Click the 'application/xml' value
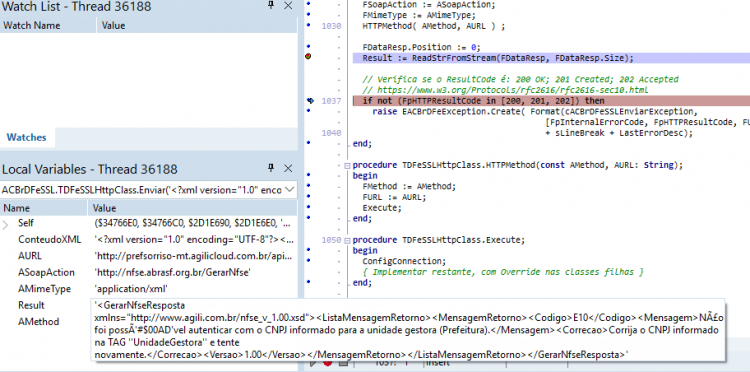This screenshot has width=750, height=372. (132, 289)
